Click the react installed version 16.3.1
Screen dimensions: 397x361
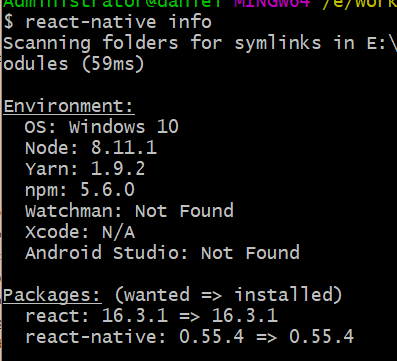(245, 316)
